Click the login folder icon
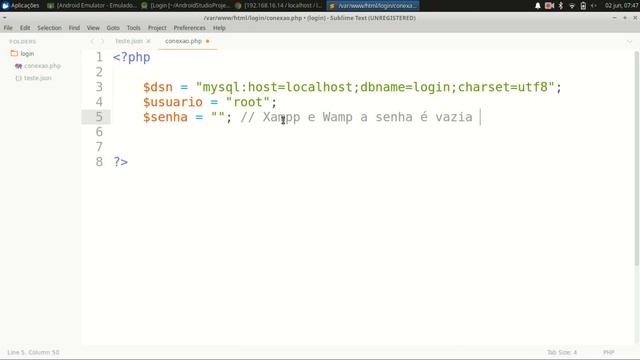 click(14, 53)
